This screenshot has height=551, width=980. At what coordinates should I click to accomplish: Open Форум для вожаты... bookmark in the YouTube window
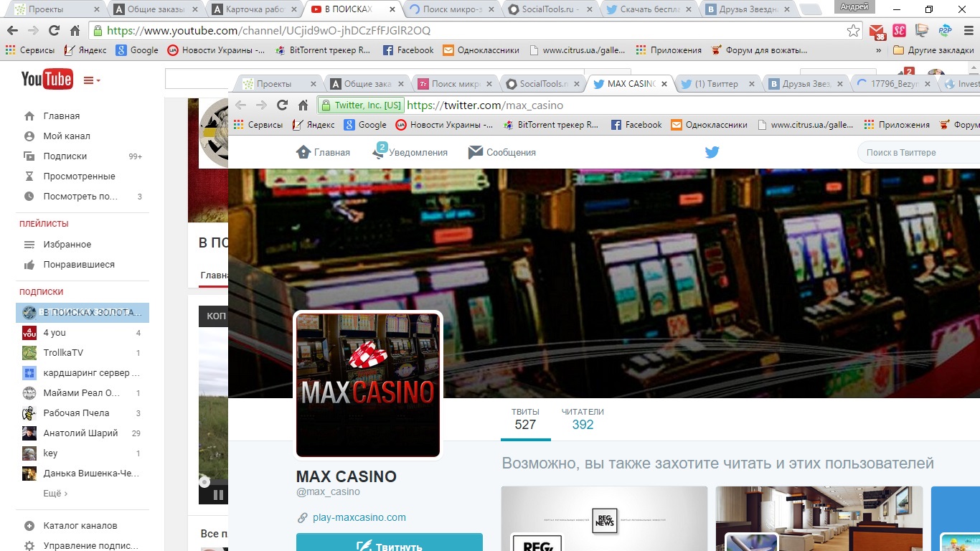coord(758,50)
